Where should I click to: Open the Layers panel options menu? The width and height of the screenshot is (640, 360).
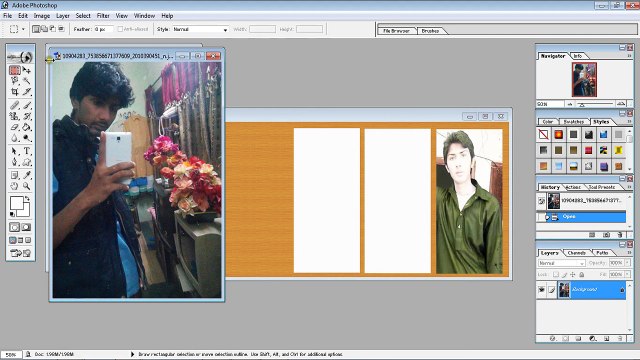(629, 253)
